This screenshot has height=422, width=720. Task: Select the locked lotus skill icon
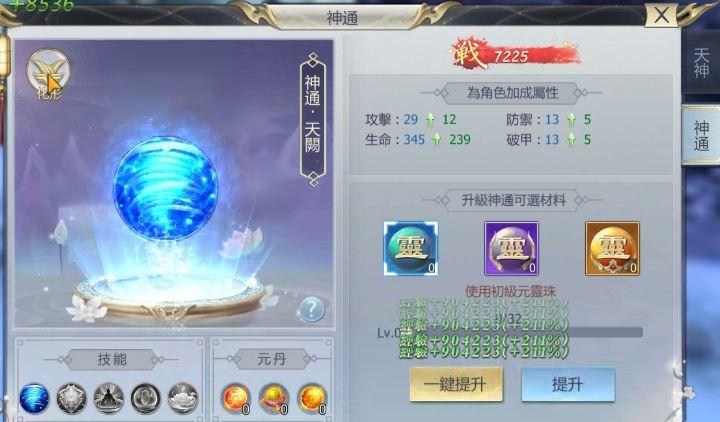pos(183,398)
